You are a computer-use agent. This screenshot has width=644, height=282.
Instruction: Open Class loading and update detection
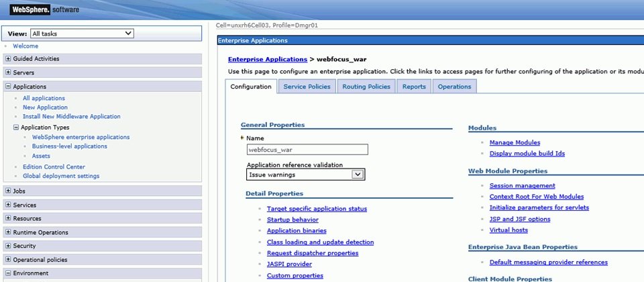point(321,242)
